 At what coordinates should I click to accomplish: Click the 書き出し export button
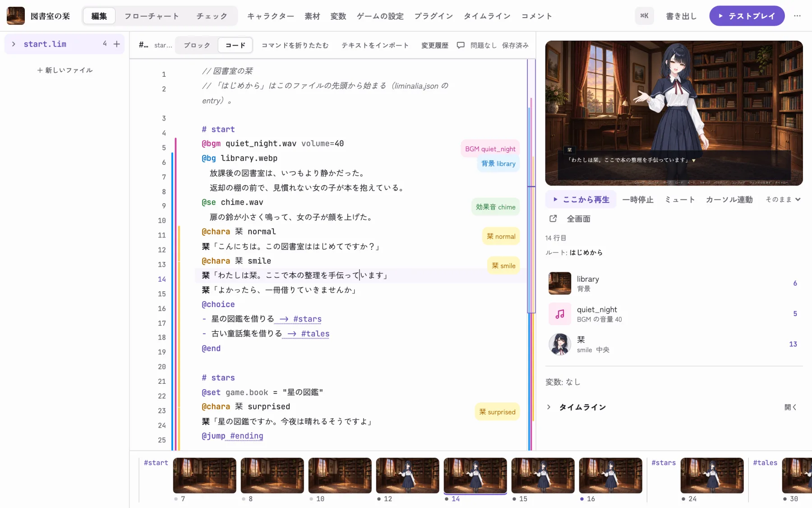[681, 16]
